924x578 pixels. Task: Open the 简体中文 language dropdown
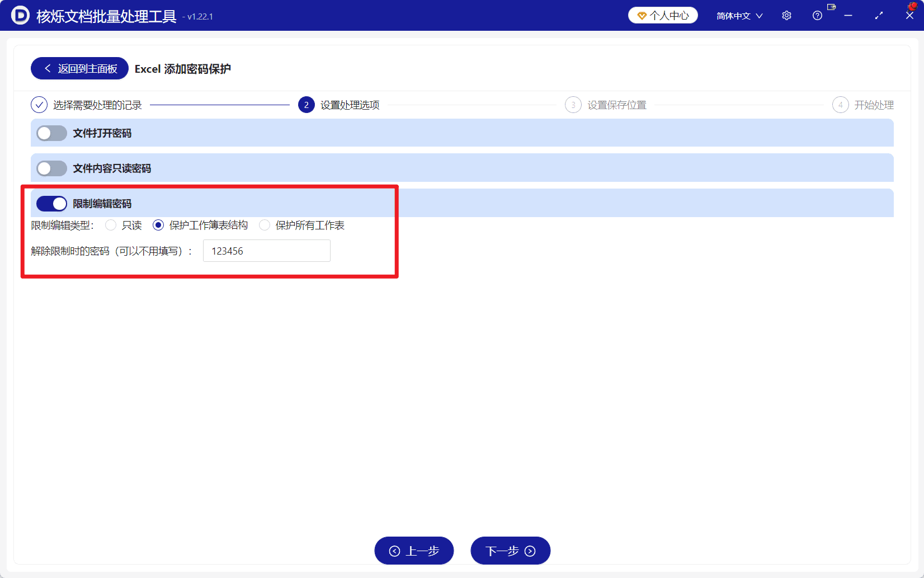pos(738,16)
